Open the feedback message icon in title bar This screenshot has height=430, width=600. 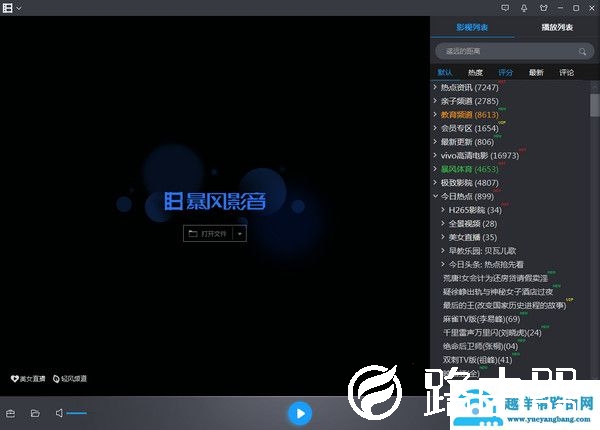505,8
